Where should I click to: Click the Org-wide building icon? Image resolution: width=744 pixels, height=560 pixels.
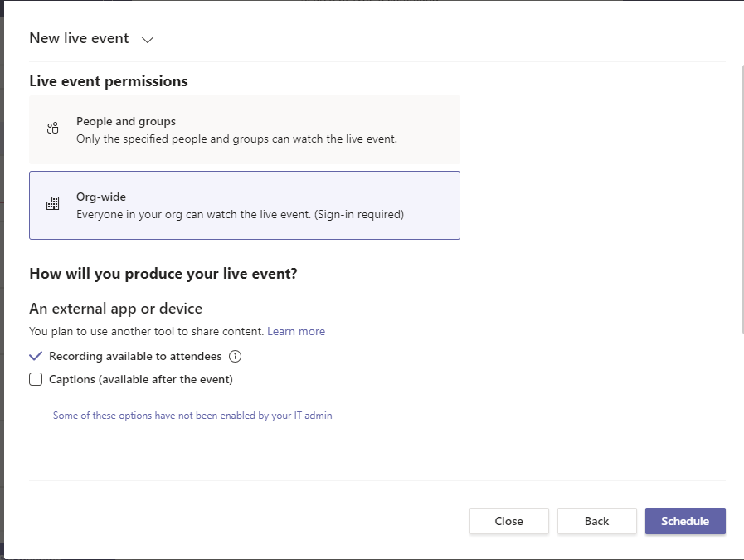coord(53,204)
